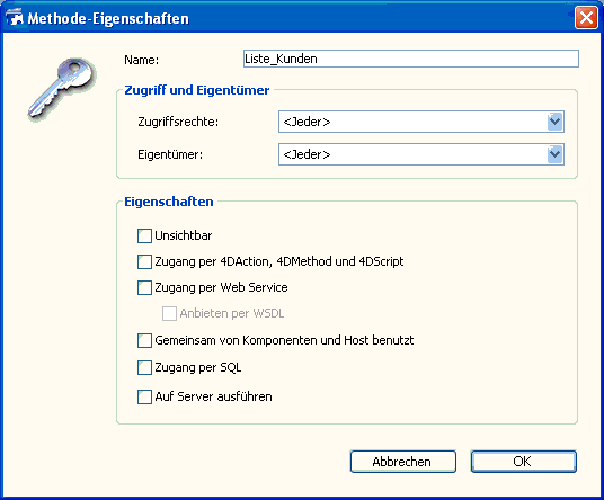Click the Name: label

click(x=141, y=60)
